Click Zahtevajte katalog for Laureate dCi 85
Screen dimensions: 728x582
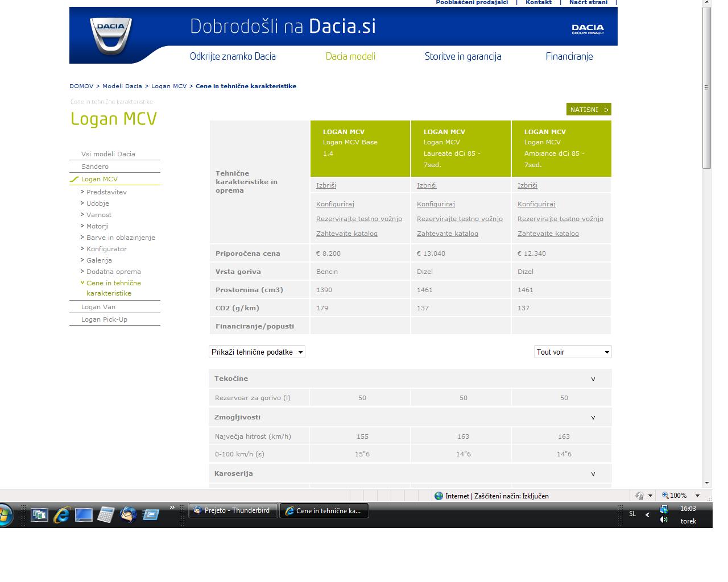tap(448, 234)
